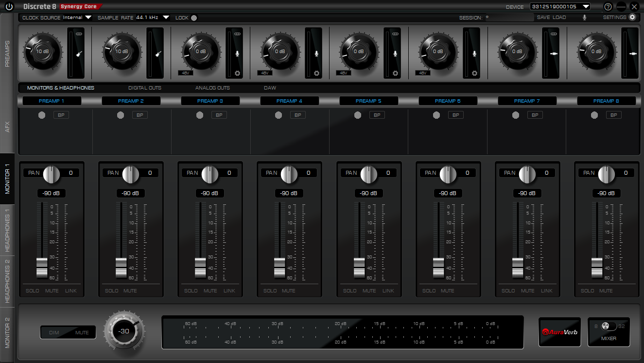
Task: Click stereo link icon above preamp 7 meter
Action: [554, 34]
